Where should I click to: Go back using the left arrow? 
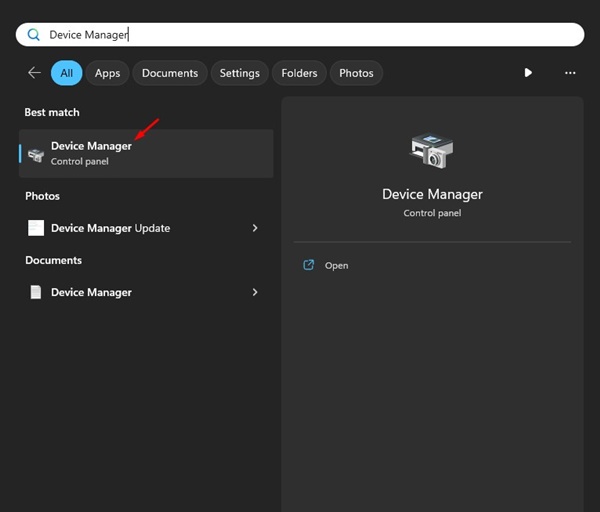(x=34, y=73)
